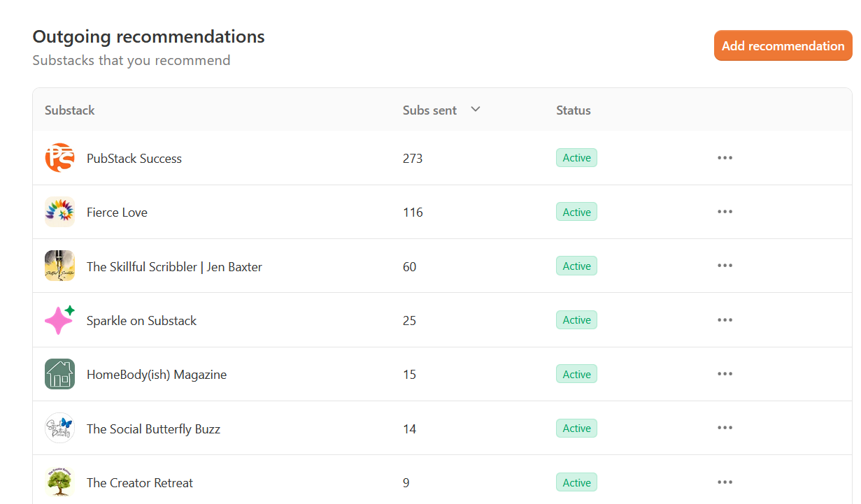Viewport: 861px width, 504px height.
Task: Open HomeBody(ish) Magazine row options
Action: point(725,374)
